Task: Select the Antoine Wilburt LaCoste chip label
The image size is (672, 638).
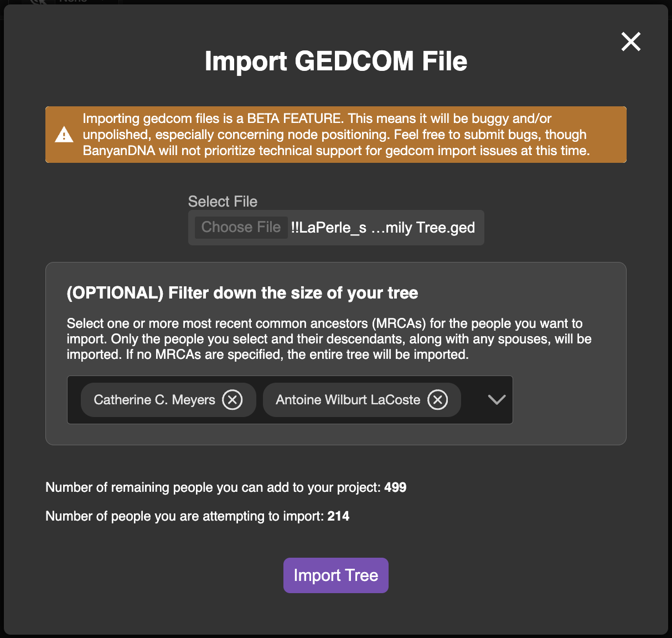Action: tap(348, 400)
